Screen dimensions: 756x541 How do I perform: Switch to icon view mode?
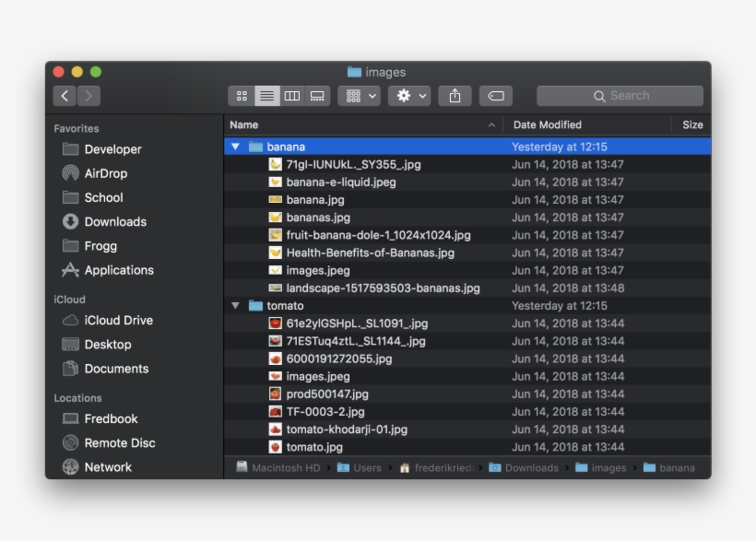tap(242, 95)
